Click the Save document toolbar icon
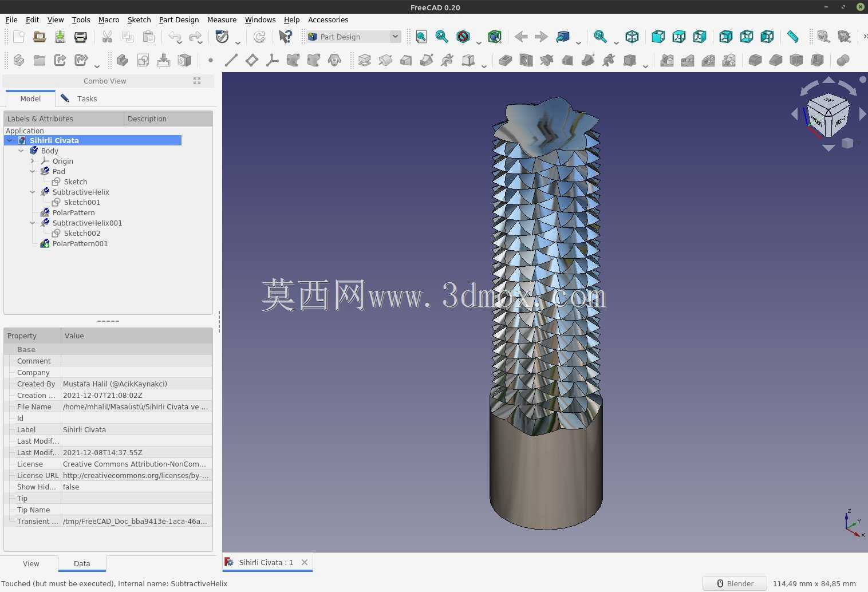The height and width of the screenshot is (592, 868). [x=60, y=37]
